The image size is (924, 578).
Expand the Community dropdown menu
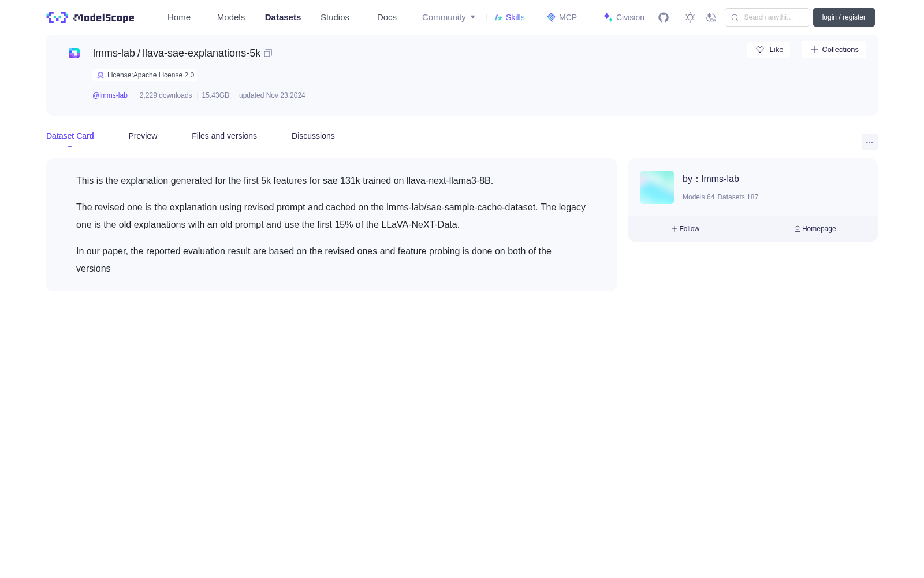tap(449, 17)
